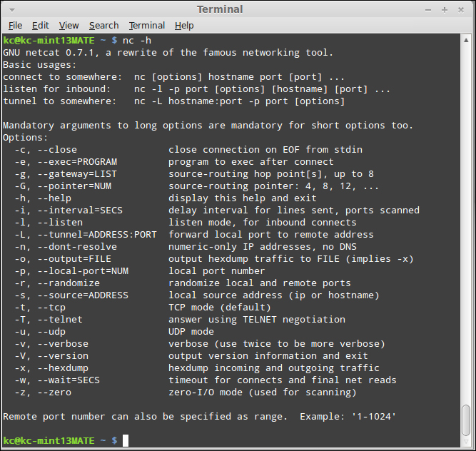The width and height of the screenshot is (476, 451).
Task: Click the 'connect to somewhere:' line
Action: coord(173,77)
